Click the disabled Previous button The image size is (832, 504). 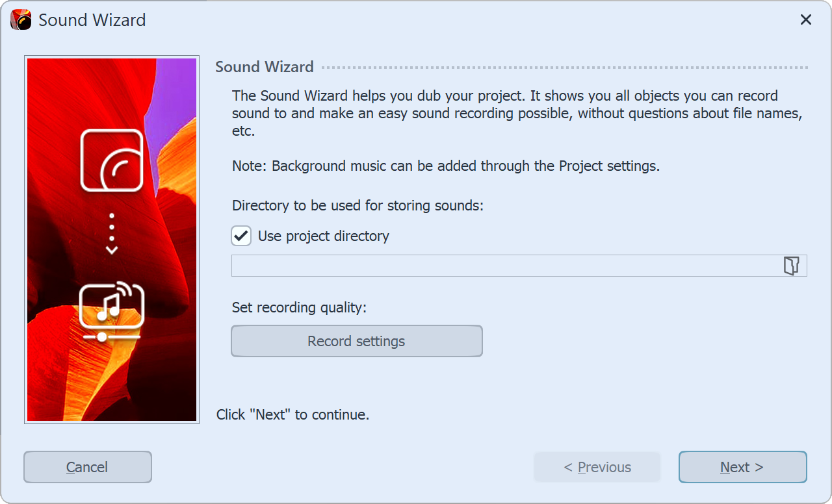pos(597,466)
